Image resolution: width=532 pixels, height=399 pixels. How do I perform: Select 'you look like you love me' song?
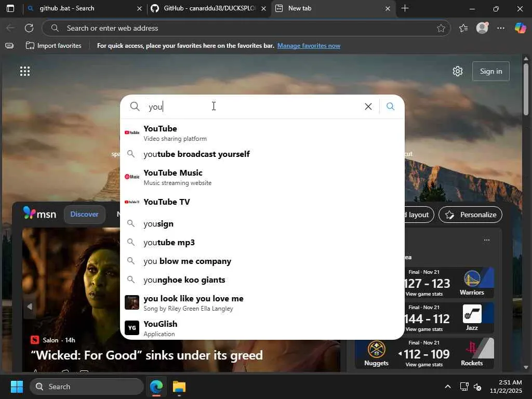(262, 303)
